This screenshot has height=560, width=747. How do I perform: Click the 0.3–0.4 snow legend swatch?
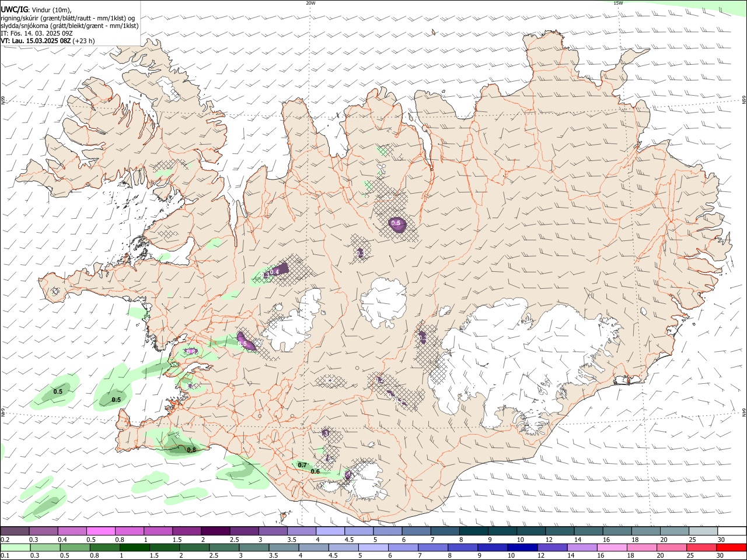43,531
